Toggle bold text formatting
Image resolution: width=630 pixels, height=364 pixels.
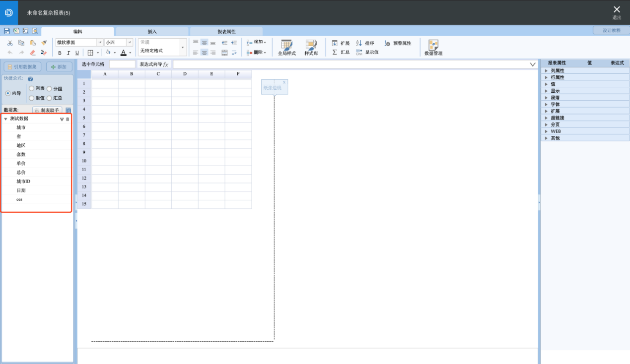(x=60, y=53)
